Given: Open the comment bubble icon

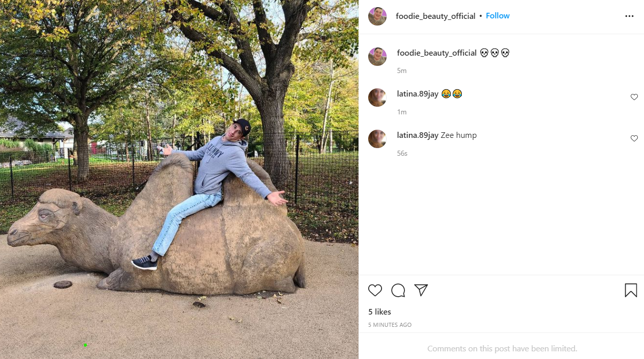Looking at the screenshot, I should pos(398,291).
